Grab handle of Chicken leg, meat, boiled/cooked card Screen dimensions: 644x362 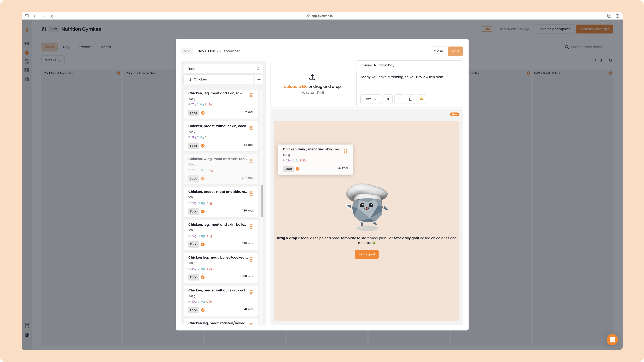coord(251,259)
